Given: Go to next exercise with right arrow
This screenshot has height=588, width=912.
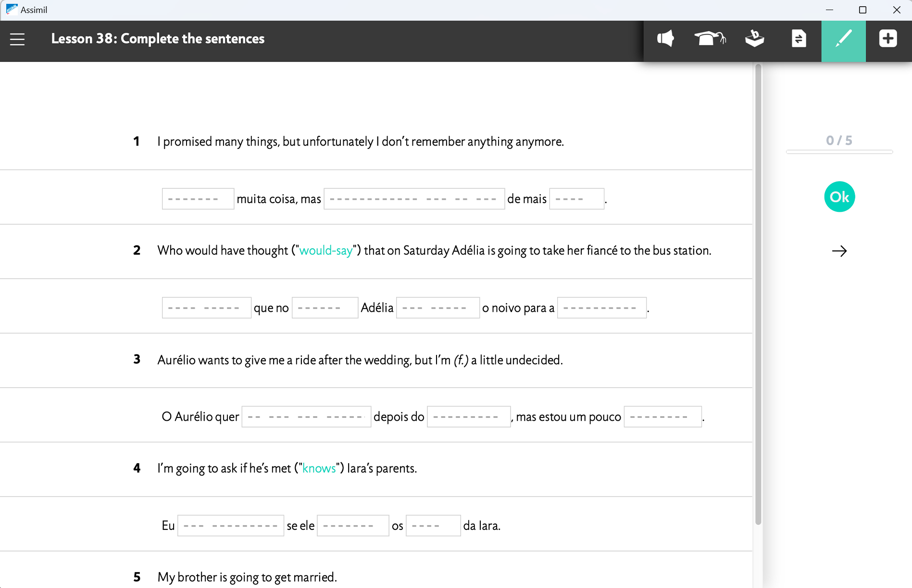Looking at the screenshot, I should (x=839, y=251).
